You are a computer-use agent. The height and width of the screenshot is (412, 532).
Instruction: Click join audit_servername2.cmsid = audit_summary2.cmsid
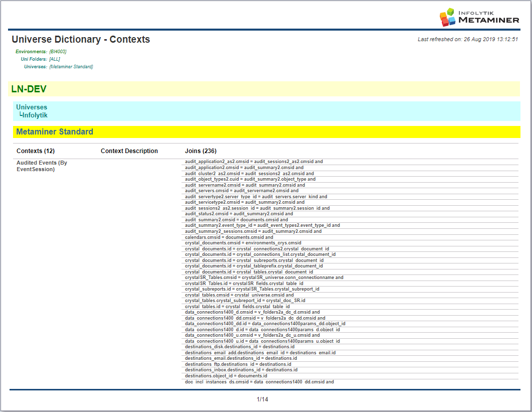[245, 185]
